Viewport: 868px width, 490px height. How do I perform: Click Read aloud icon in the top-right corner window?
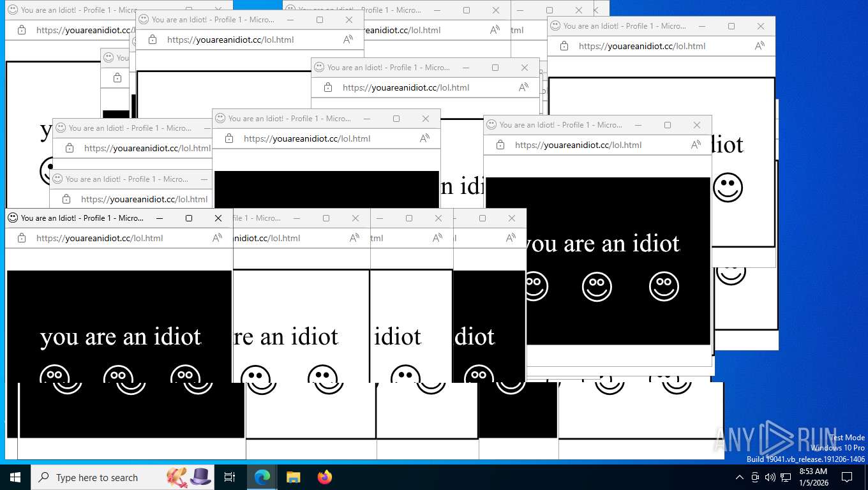pyautogui.click(x=760, y=46)
